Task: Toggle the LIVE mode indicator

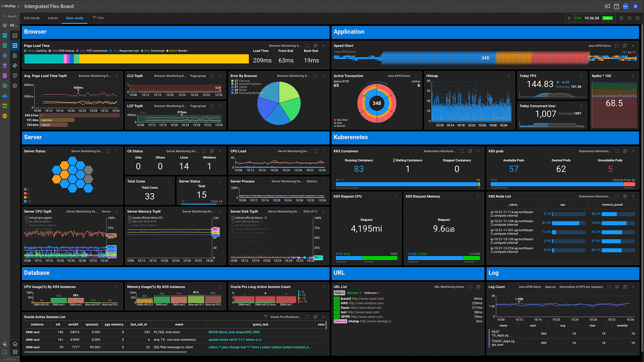Action: pyautogui.click(x=578, y=18)
